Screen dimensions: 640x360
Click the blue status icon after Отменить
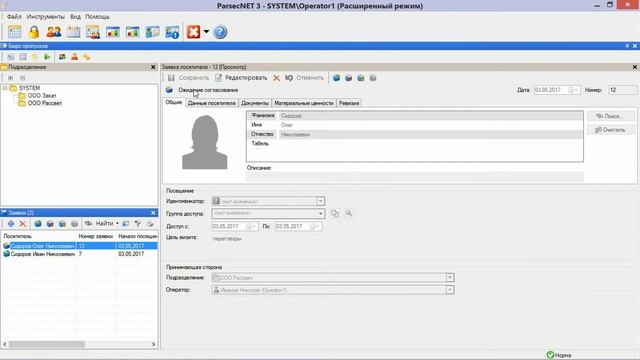click(336, 78)
